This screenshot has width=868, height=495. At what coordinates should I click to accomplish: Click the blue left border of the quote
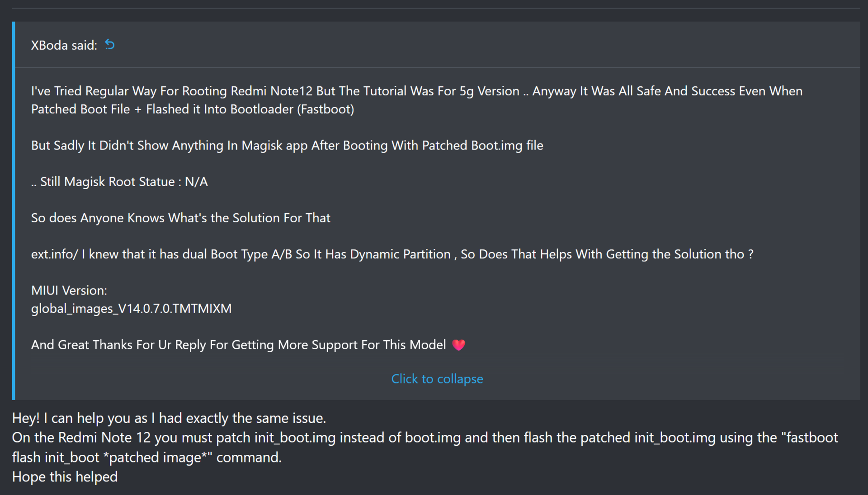[x=14, y=210]
